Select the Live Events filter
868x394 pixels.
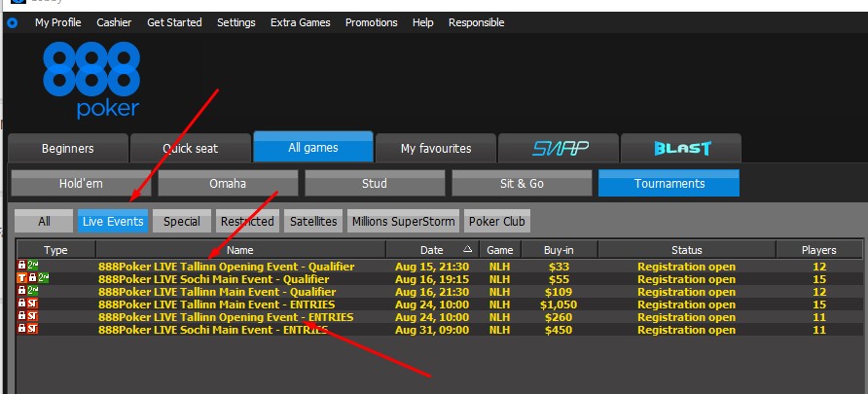click(x=113, y=221)
